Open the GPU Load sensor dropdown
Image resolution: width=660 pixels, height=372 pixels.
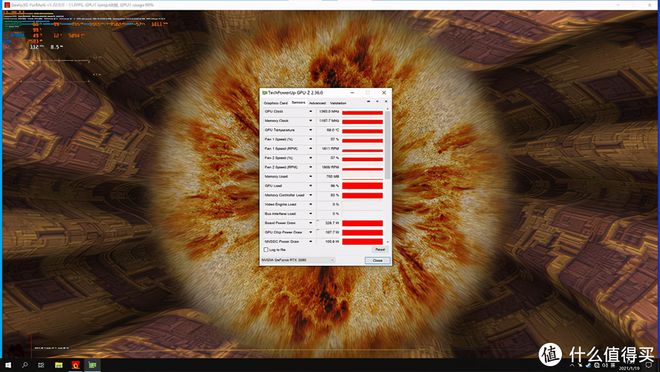point(311,186)
